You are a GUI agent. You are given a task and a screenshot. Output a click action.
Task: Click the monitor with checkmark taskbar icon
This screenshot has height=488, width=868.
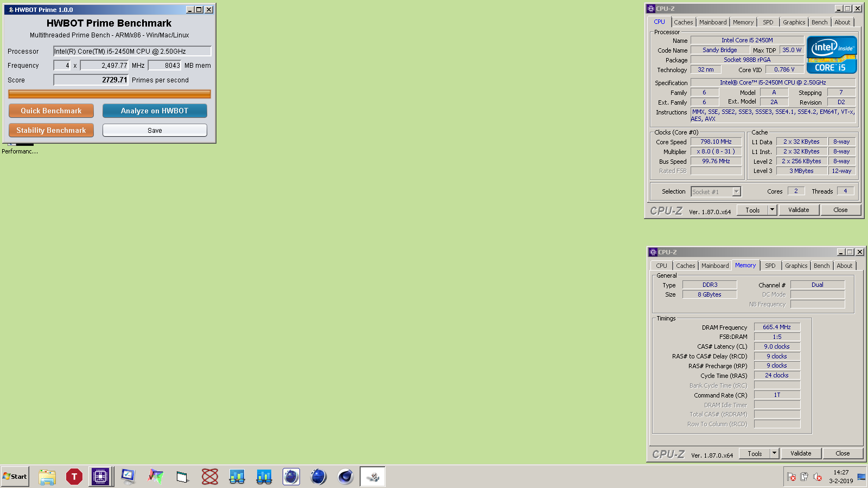pos(128,477)
